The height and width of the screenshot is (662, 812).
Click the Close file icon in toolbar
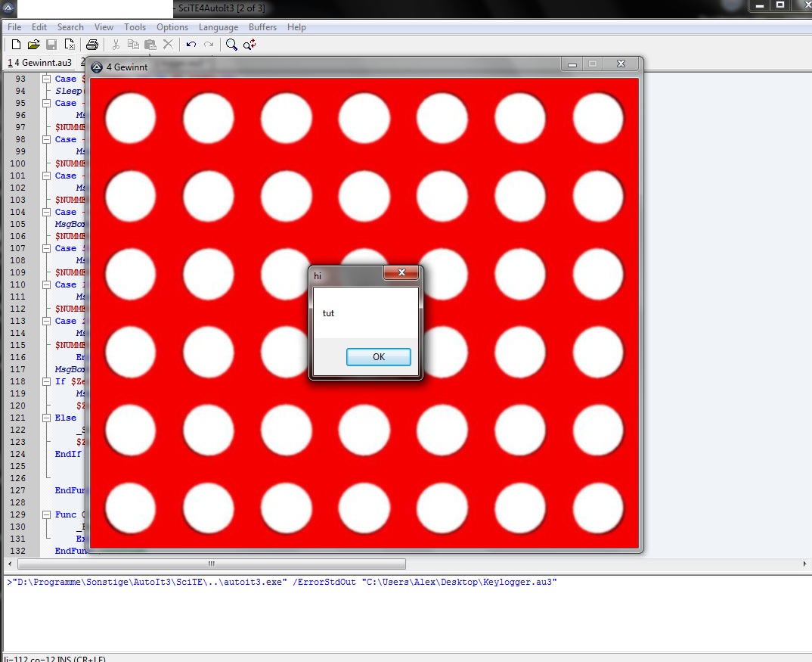pyautogui.click(x=70, y=45)
